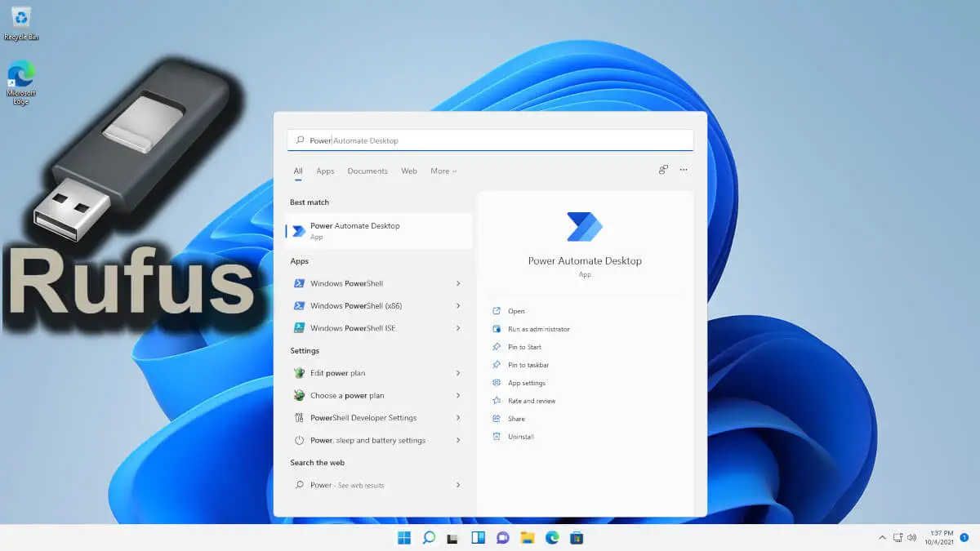Click the account options icon near More
This screenshot has width=980, height=551.
tap(663, 169)
